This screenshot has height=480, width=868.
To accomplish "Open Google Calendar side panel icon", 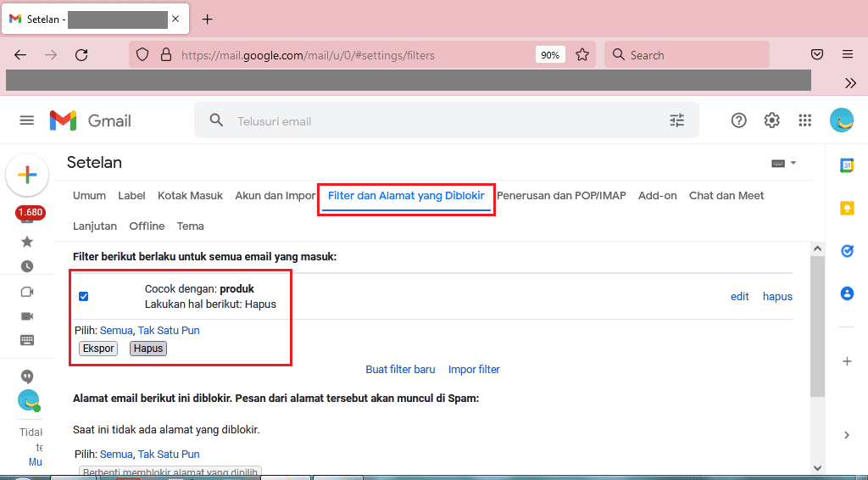I will [x=847, y=165].
